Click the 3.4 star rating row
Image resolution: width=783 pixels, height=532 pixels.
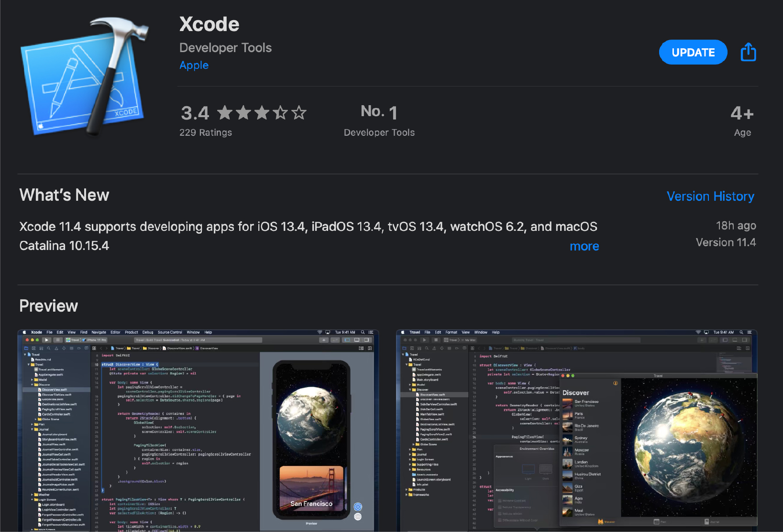tap(243, 113)
